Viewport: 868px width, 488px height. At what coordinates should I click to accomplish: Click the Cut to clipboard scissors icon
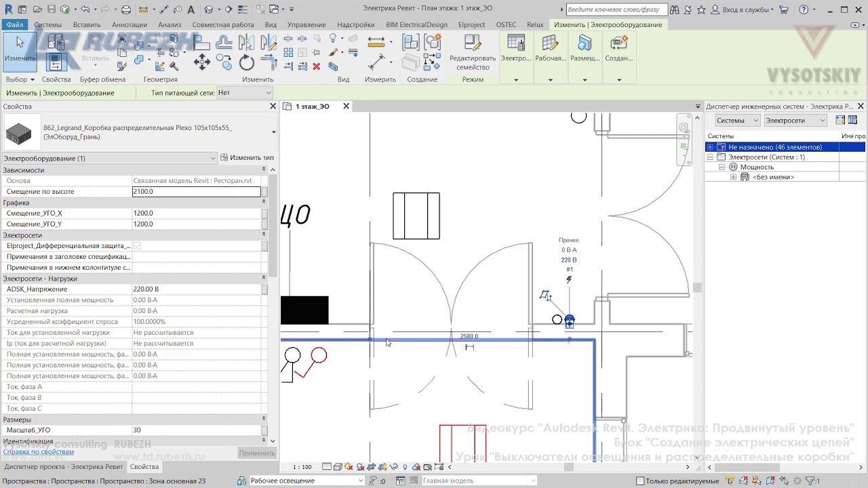122,39
